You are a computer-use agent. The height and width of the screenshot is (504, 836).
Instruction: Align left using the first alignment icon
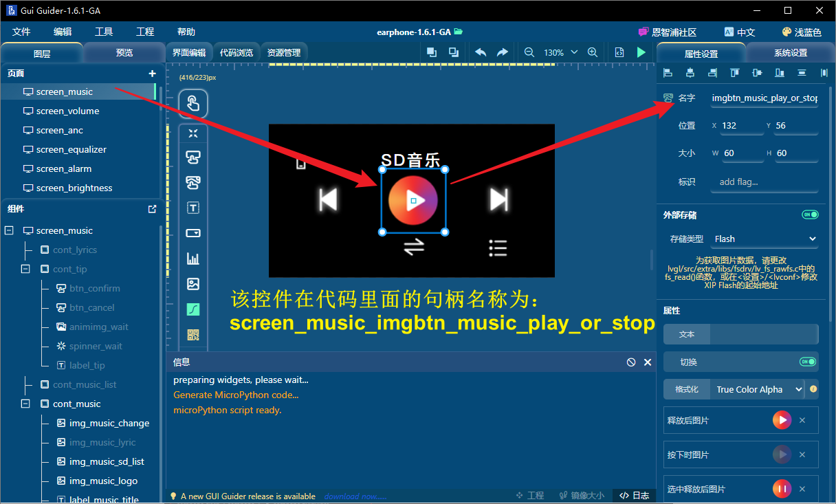click(668, 73)
